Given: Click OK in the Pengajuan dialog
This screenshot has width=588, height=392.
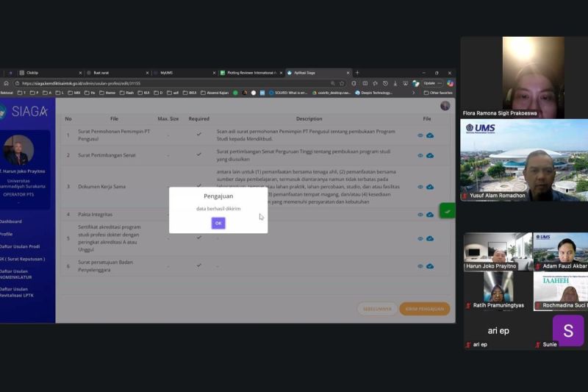Looking at the screenshot, I should point(218,223).
